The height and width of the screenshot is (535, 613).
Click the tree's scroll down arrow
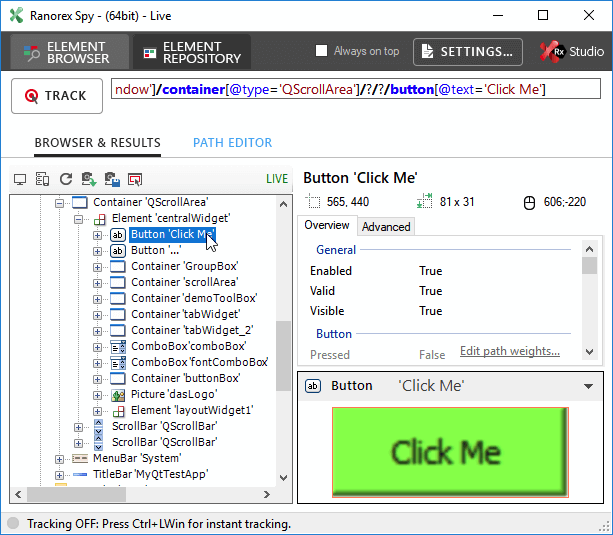pyautogui.click(x=283, y=478)
